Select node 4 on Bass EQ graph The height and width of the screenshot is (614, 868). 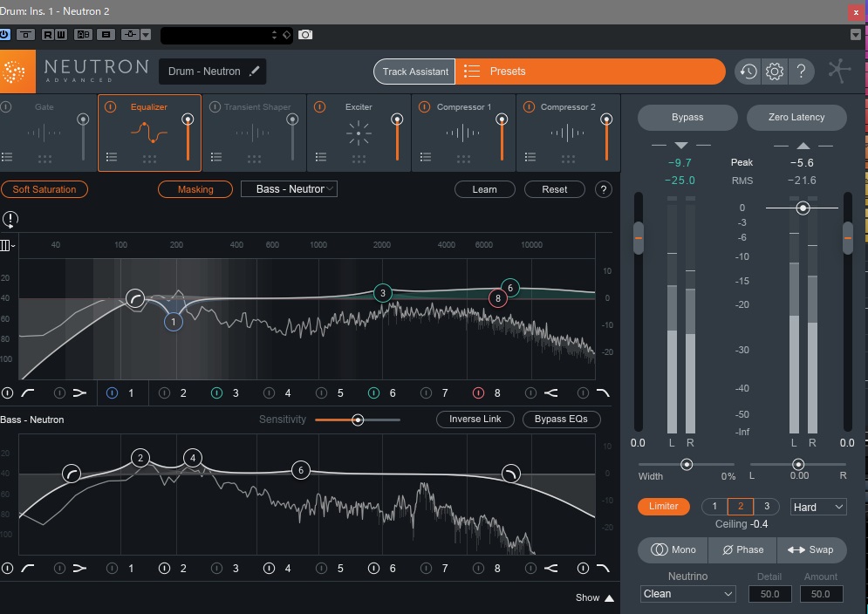point(193,458)
